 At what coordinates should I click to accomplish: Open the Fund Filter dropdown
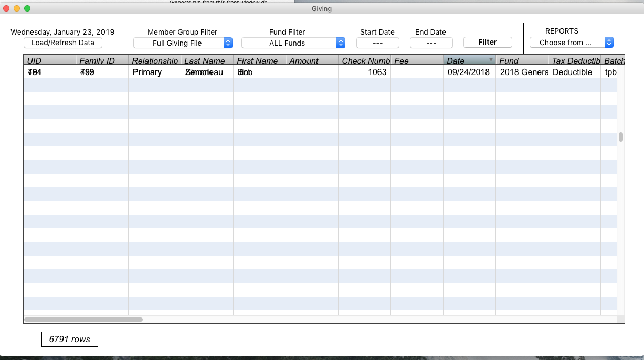[293, 43]
